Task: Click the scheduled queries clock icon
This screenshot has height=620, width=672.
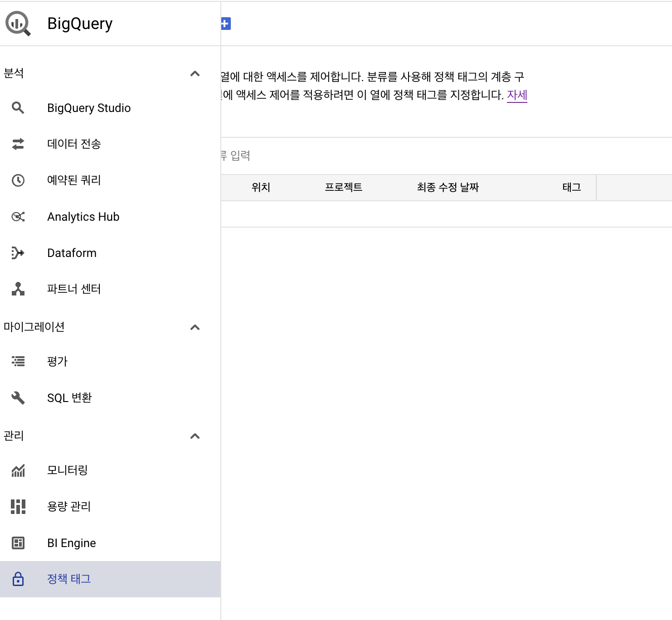Action: tap(18, 180)
